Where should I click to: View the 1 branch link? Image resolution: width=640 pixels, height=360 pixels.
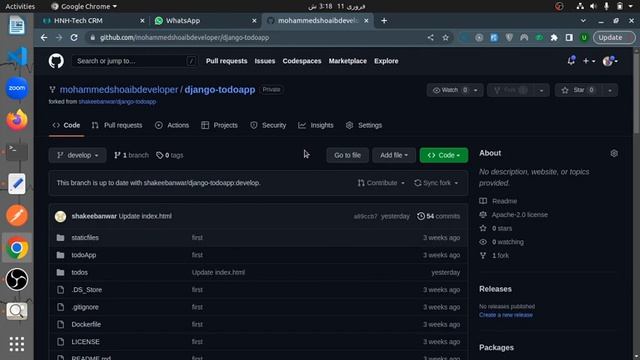[x=131, y=156]
